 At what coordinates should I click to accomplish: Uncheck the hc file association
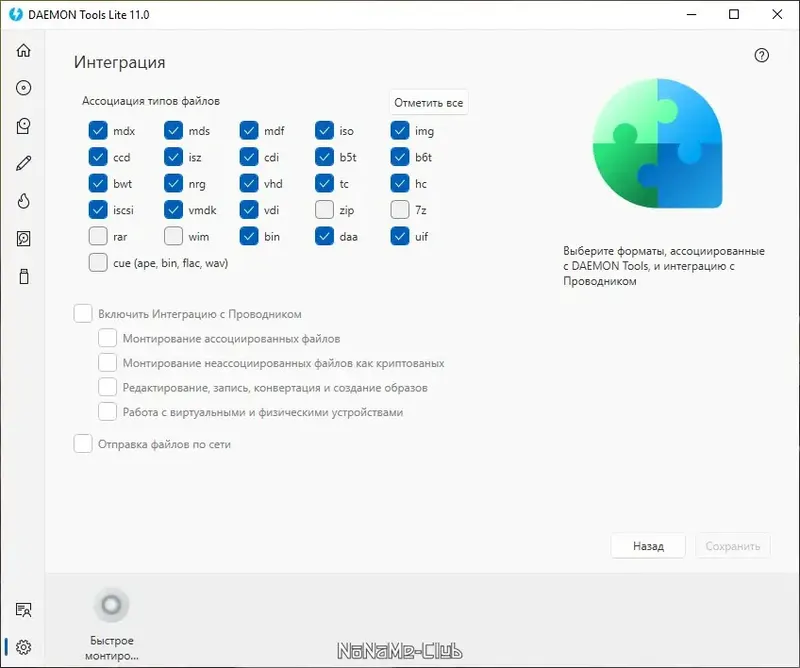pyautogui.click(x=400, y=184)
